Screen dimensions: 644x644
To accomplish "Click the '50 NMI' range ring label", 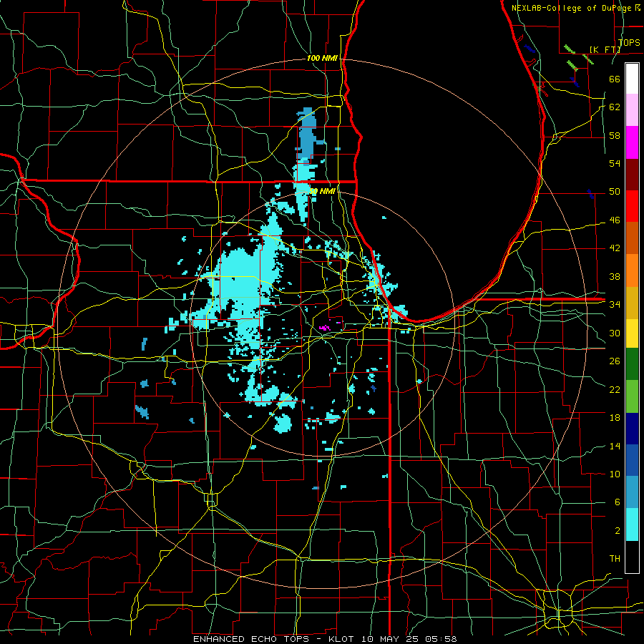I will [322, 191].
